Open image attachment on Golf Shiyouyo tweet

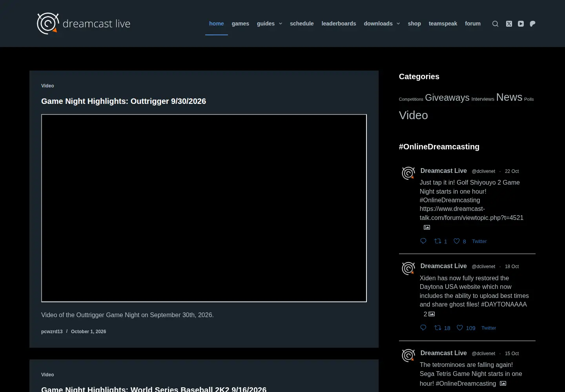click(x=427, y=227)
